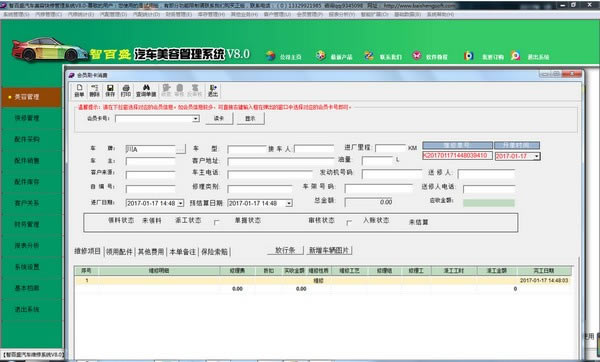
Task: Toggle the 审核状态 checkbox
Action: coord(349,222)
